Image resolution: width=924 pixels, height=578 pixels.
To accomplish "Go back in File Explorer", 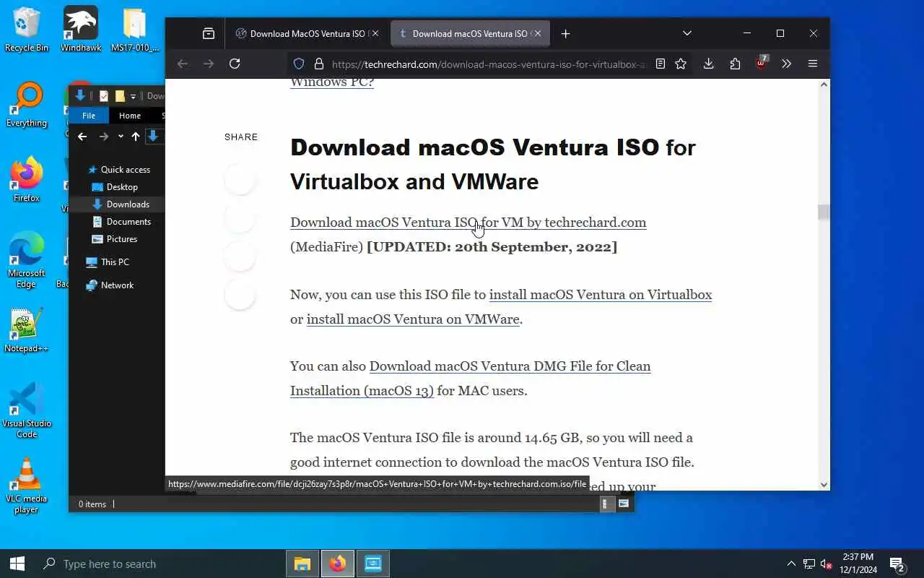I will click(82, 137).
